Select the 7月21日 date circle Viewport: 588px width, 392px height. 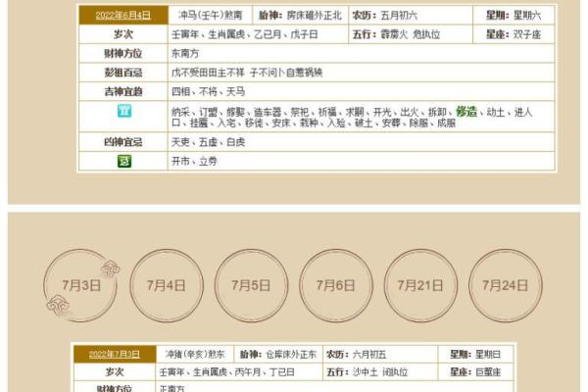coord(420,285)
